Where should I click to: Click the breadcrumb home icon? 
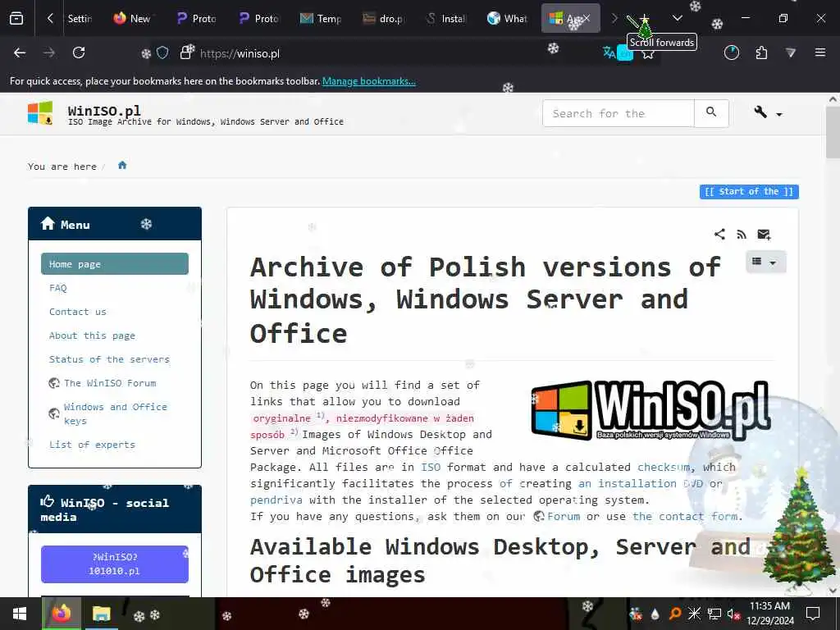coord(122,166)
